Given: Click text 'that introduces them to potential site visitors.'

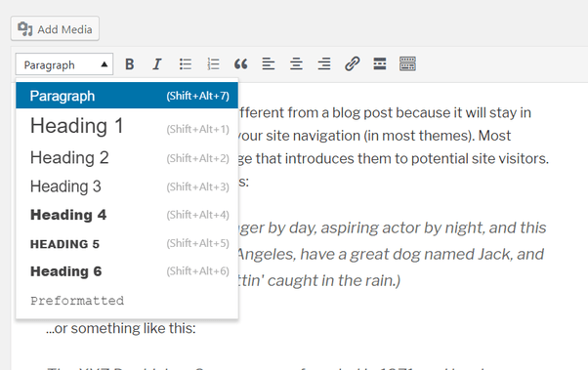Looking at the screenshot, I should [x=402, y=158].
